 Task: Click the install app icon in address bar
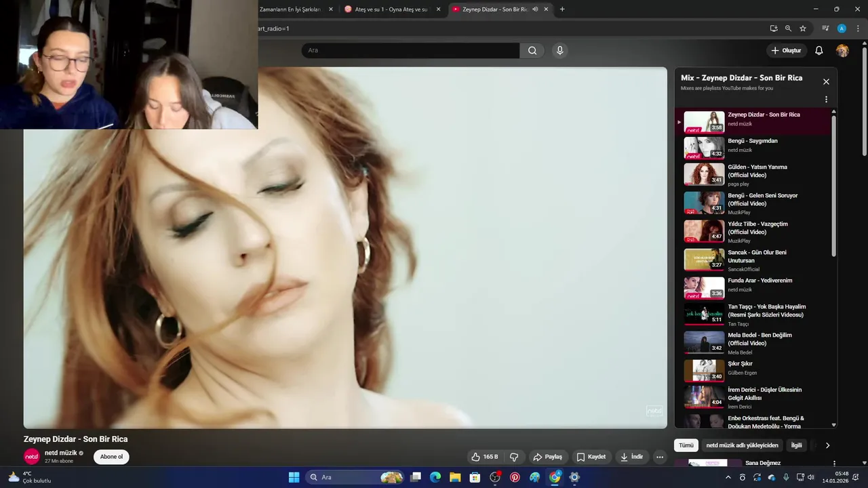[x=774, y=28]
